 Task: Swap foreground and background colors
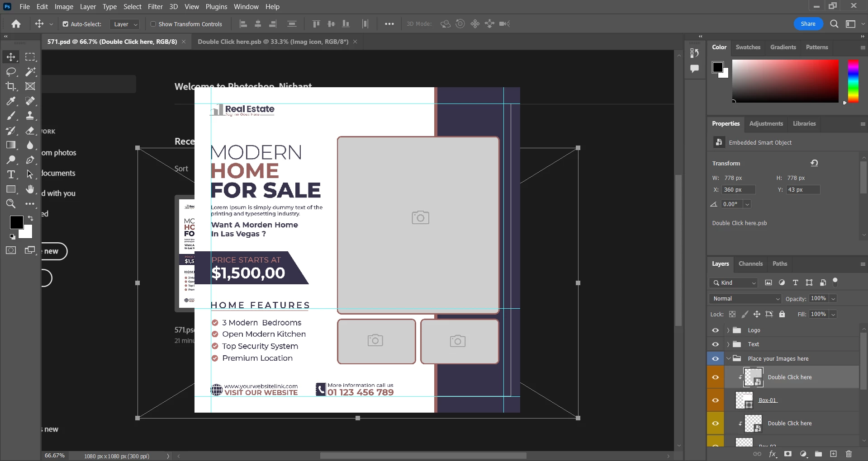pos(30,218)
